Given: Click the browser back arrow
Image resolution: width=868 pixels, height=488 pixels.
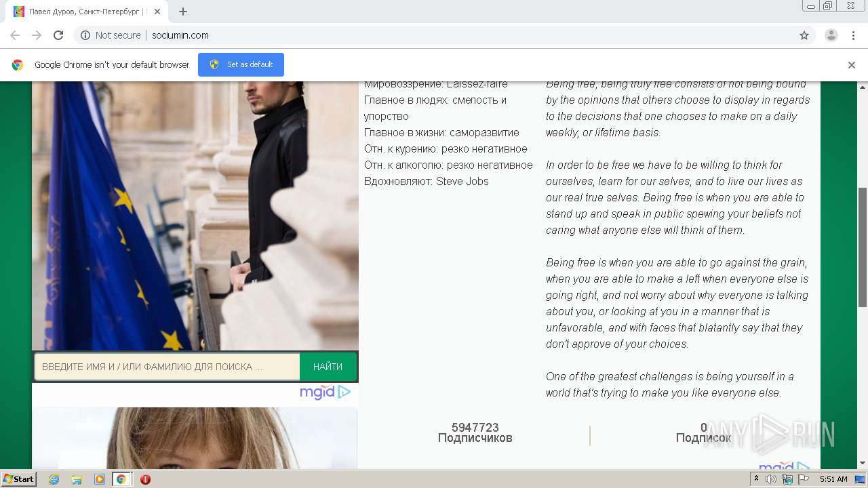Looking at the screenshot, I should pos(15,35).
